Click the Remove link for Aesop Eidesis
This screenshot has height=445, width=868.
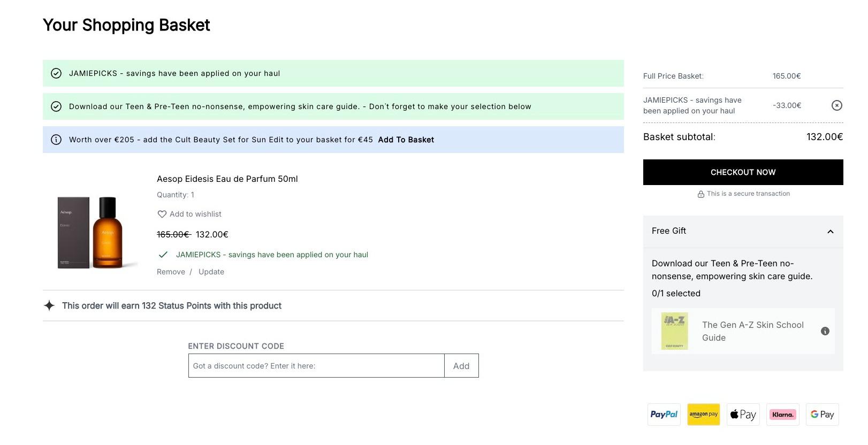(x=171, y=272)
